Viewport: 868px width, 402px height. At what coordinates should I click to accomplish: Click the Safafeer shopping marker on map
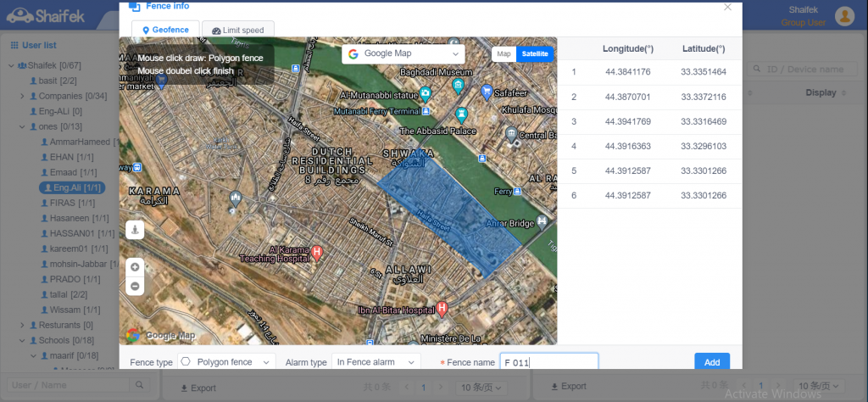[487, 92]
